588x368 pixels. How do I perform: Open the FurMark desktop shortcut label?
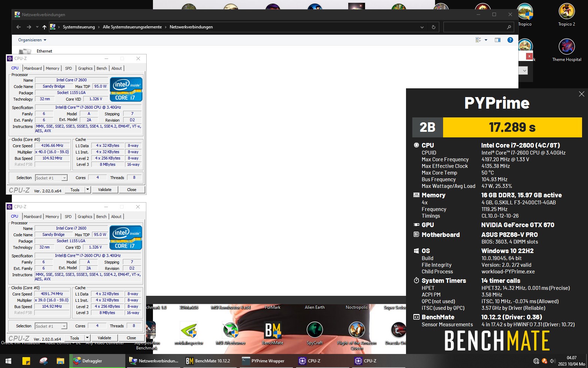click(x=273, y=307)
